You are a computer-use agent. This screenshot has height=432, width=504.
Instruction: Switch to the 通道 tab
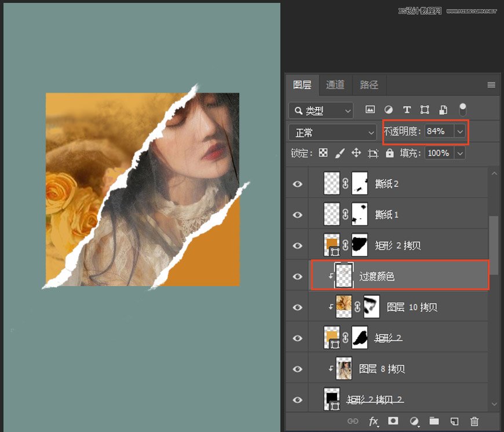(335, 85)
